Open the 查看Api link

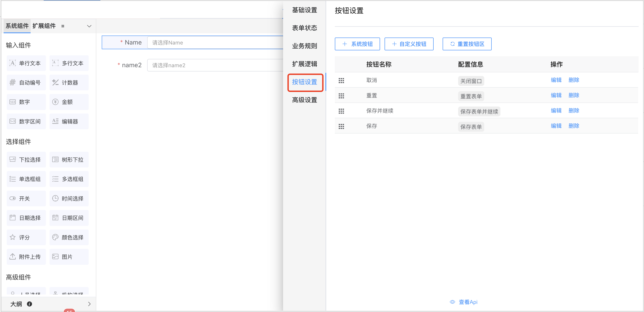click(468, 302)
